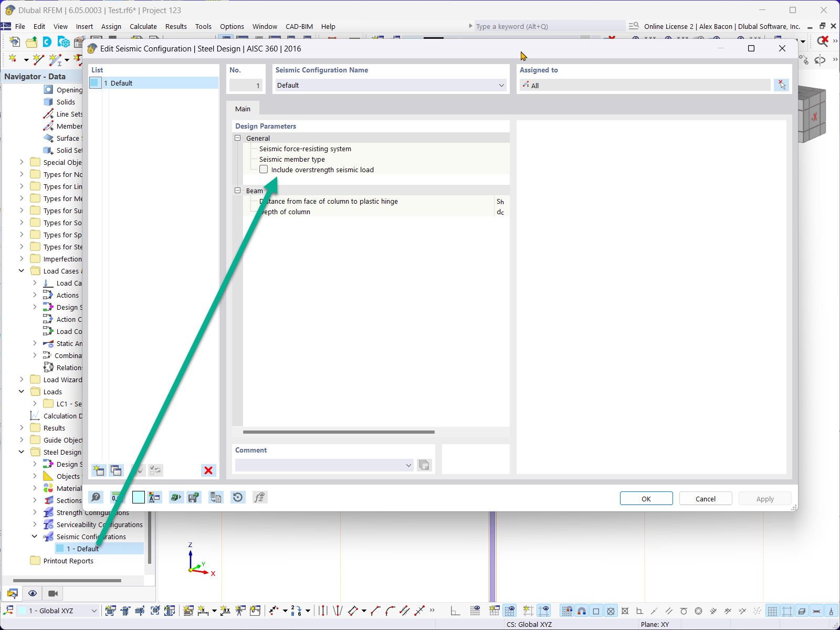Select 'Seismic force-resisting system' row
This screenshot has width=840, height=630.
click(x=305, y=149)
